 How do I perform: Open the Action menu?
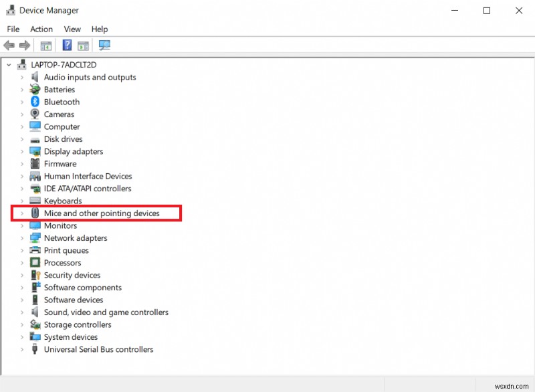[41, 29]
